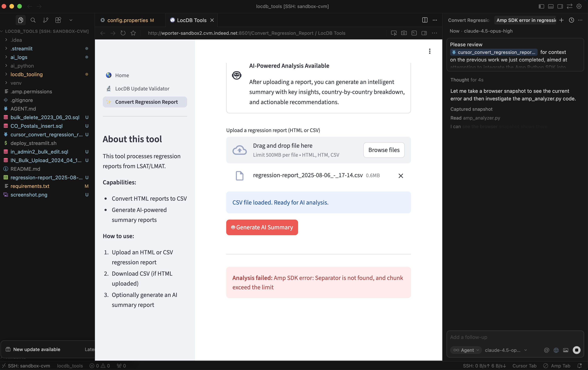Toggle secondary sidebar visibility
588x370 pixels.
[560, 6]
